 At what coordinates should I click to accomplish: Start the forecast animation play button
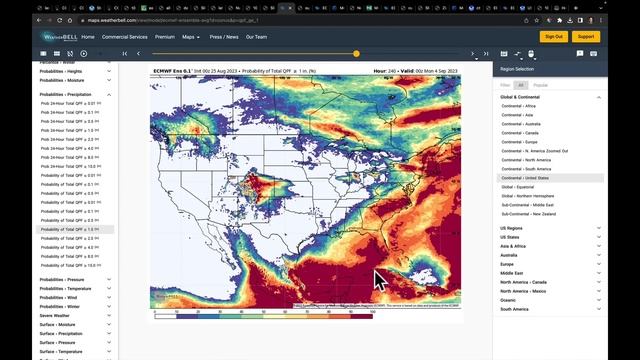pos(84,53)
